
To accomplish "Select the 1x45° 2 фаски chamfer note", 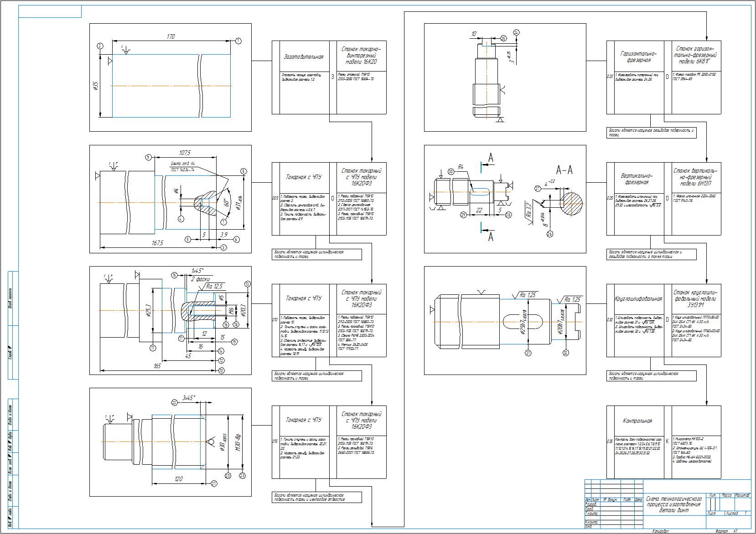I will click(x=198, y=274).
